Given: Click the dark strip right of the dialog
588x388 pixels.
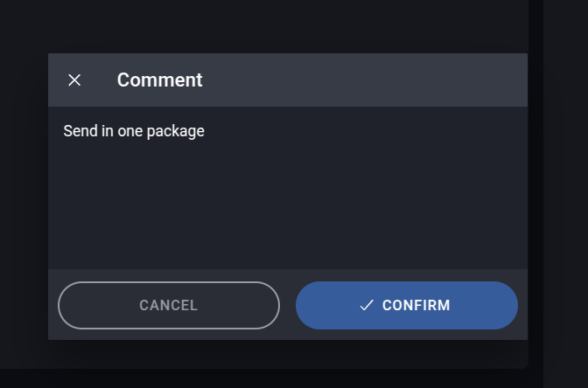Looking at the screenshot, I should [x=565, y=192].
